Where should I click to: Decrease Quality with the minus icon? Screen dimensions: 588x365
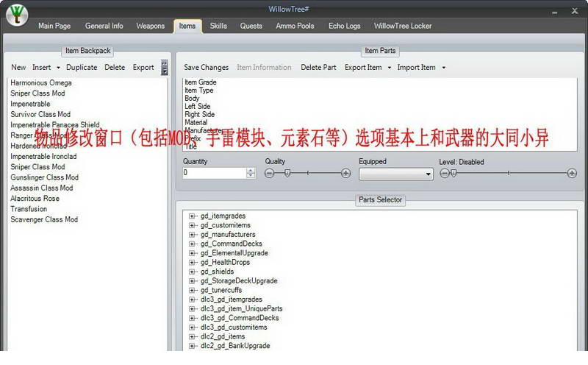269,173
